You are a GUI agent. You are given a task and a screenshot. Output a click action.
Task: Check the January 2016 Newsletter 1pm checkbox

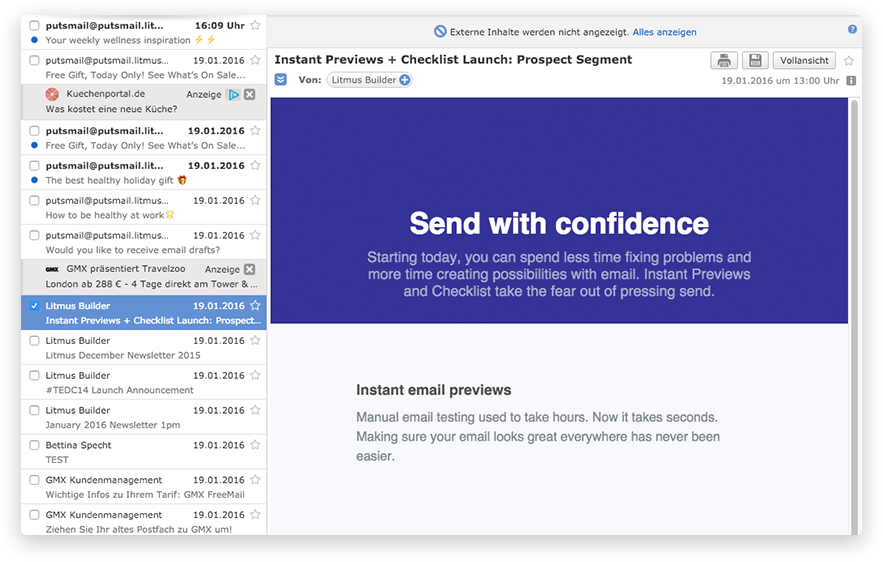(34, 411)
